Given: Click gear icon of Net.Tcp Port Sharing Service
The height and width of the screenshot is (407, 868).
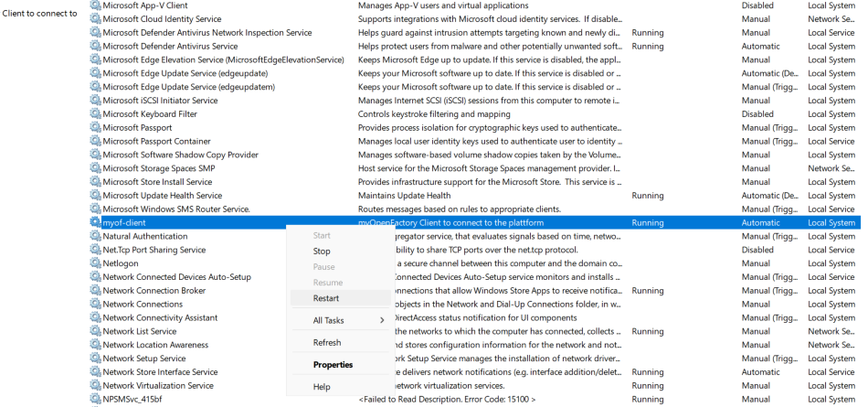Looking at the screenshot, I should 96,250.
